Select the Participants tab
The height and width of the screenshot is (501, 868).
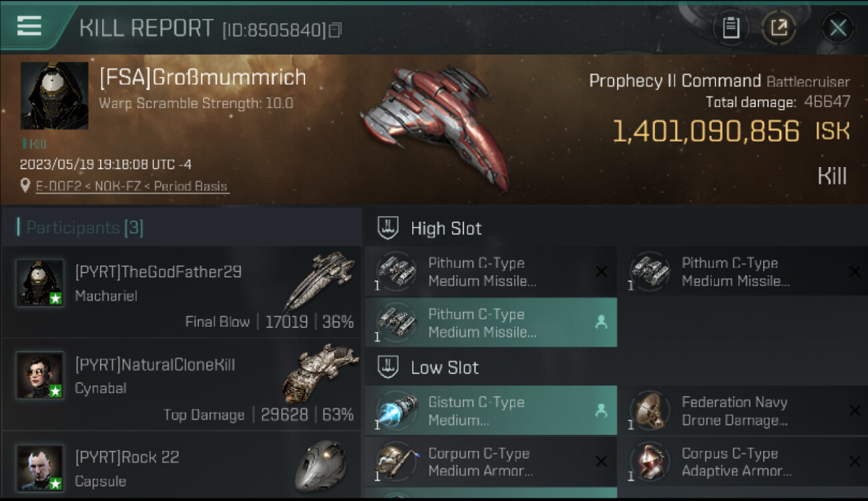pos(83,228)
